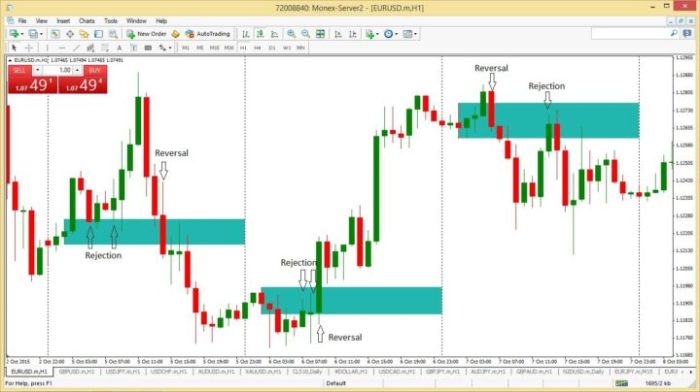This screenshot has width=700, height=392.
Task: Select the text tool A
Action: pos(119,47)
